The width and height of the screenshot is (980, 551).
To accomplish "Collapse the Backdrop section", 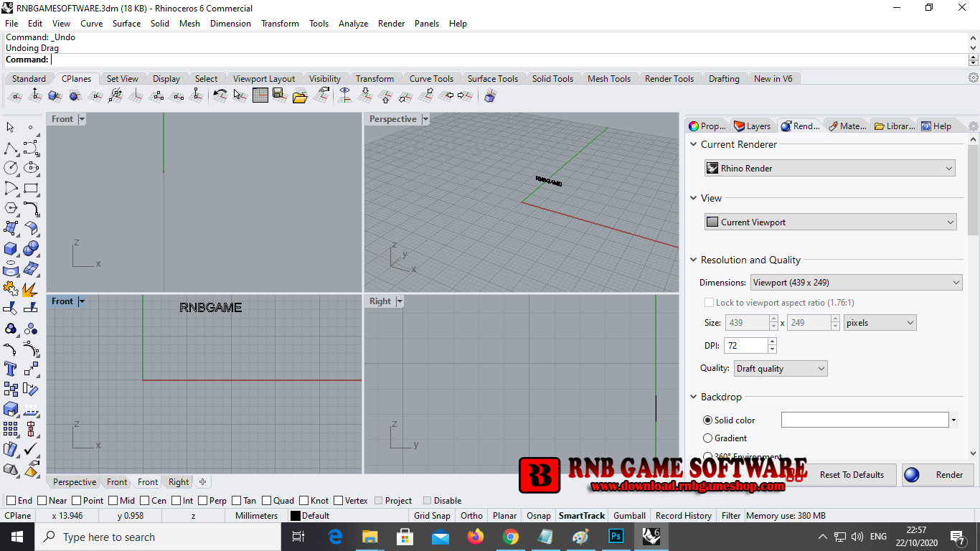I will click(694, 397).
